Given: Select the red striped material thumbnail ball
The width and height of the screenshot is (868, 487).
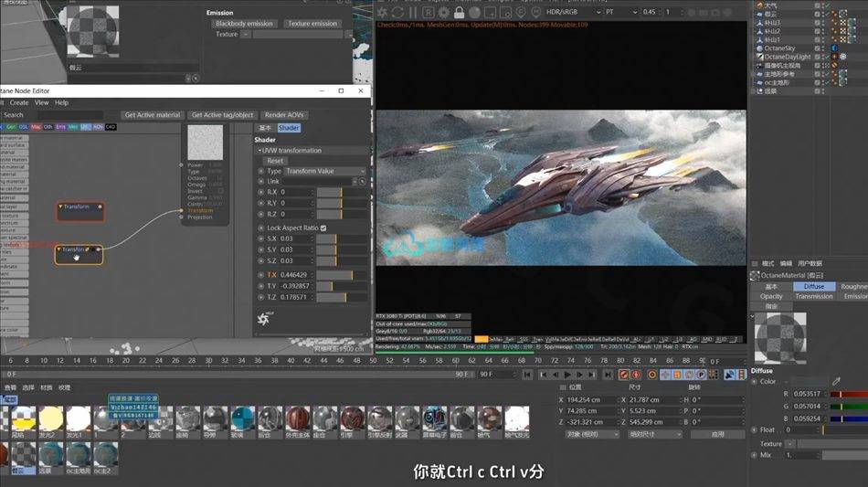Looking at the screenshot, I should click(x=298, y=419).
